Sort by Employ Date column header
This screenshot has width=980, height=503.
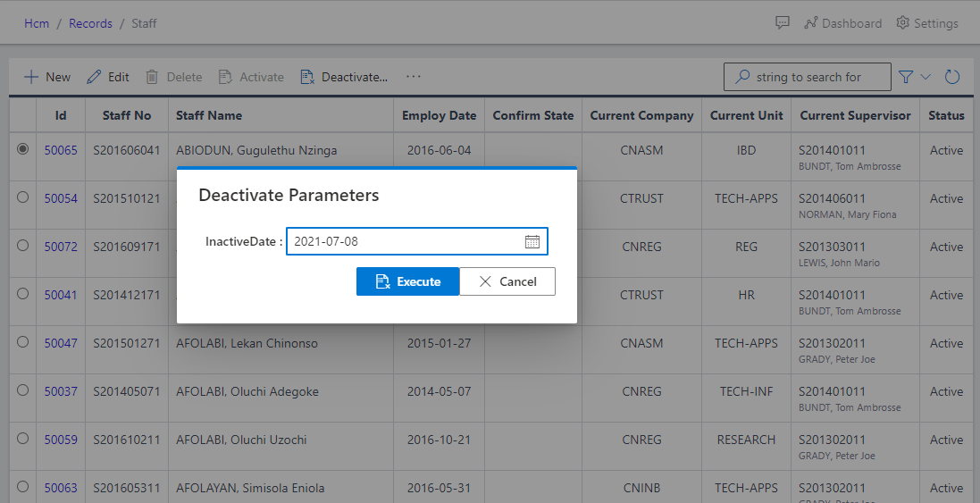(439, 115)
